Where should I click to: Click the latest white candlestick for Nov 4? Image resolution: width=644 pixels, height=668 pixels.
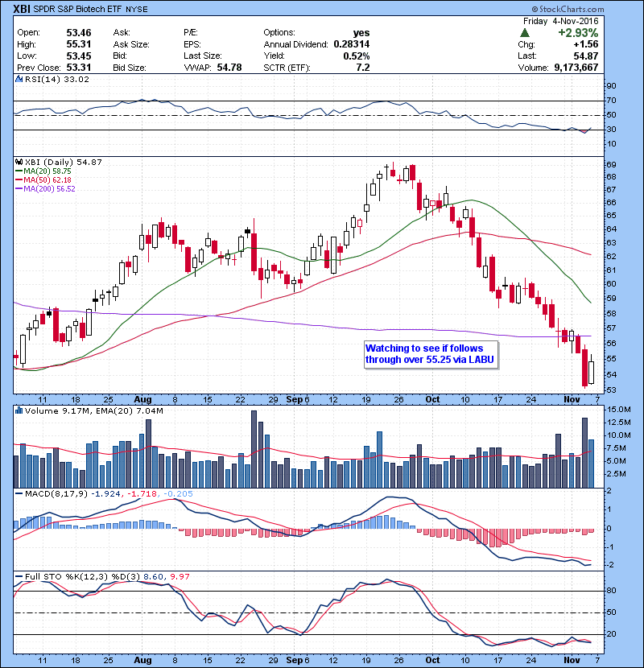tap(591, 373)
